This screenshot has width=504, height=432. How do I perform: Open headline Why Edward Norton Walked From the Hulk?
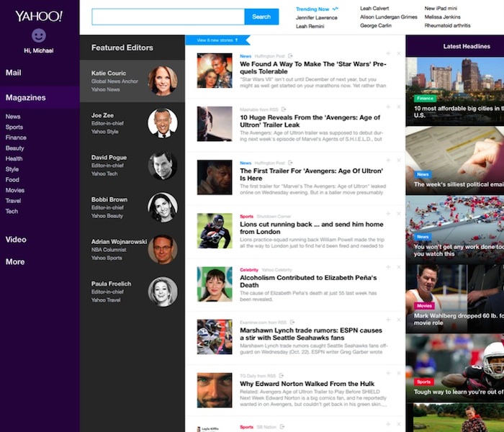tap(307, 384)
